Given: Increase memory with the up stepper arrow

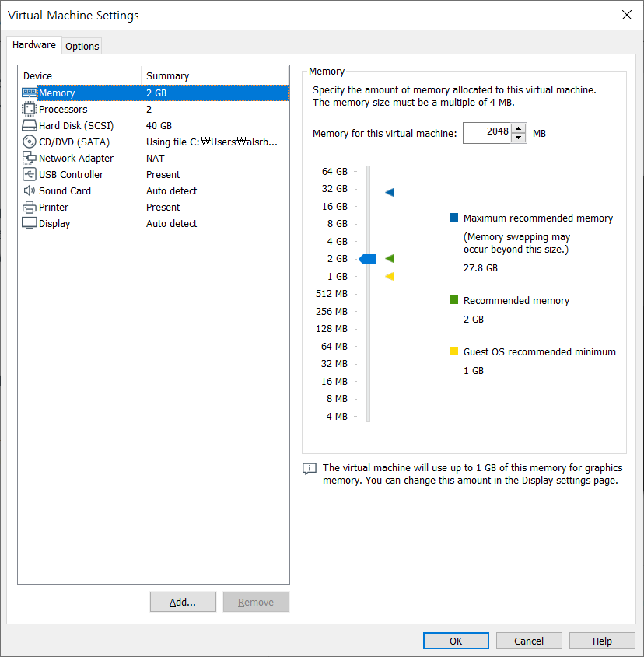Looking at the screenshot, I should [519, 128].
